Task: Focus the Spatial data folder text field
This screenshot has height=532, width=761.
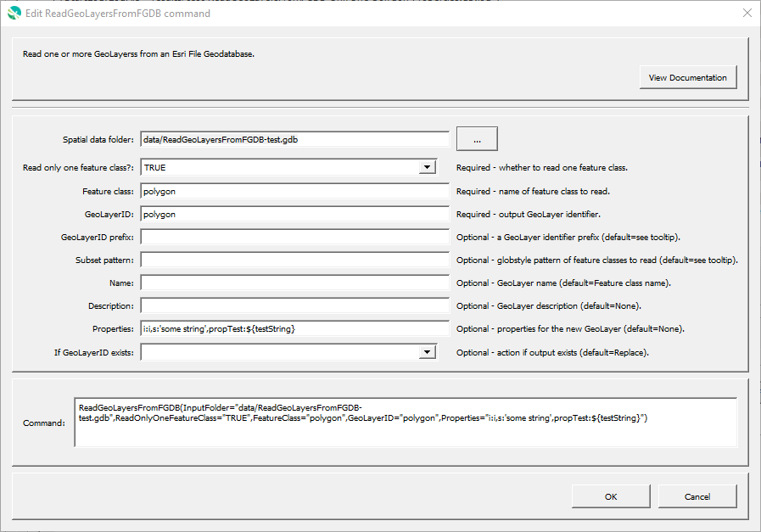Action: (x=295, y=140)
